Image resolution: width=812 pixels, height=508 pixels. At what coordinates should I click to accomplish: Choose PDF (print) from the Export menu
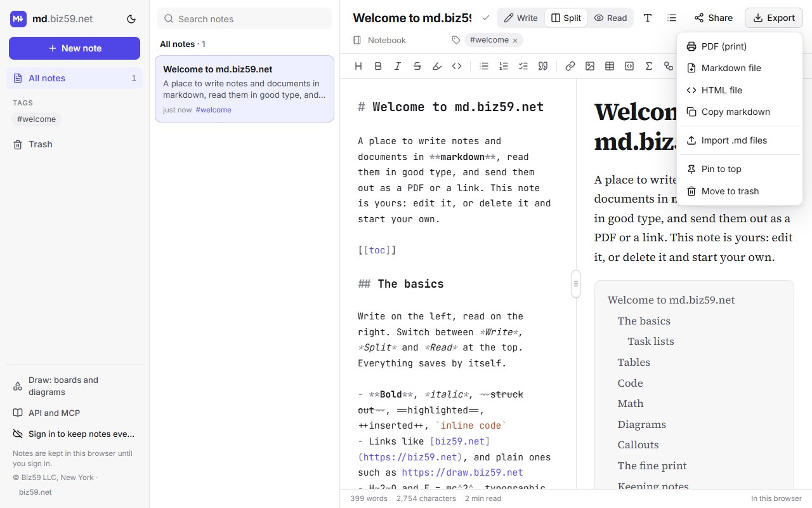(740, 46)
